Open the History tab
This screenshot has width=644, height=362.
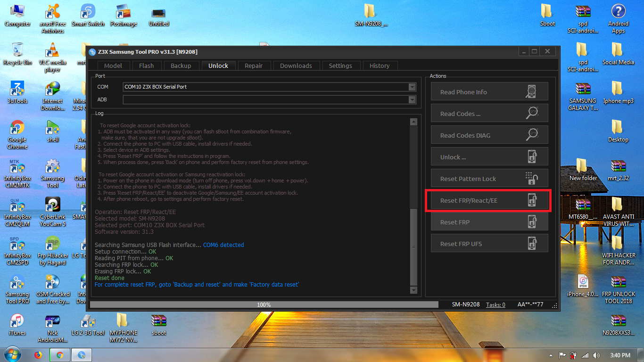[x=380, y=66]
